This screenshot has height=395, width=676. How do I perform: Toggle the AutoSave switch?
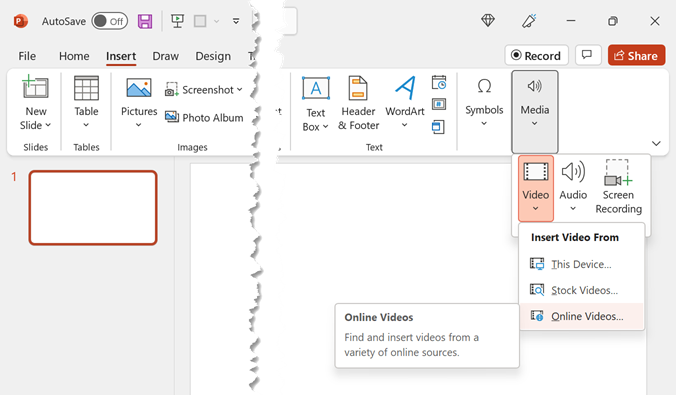pos(110,21)
